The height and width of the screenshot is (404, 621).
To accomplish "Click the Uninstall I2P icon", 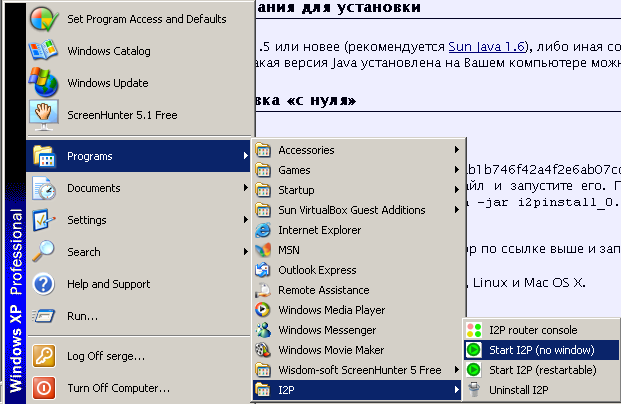I will (474, 390).
